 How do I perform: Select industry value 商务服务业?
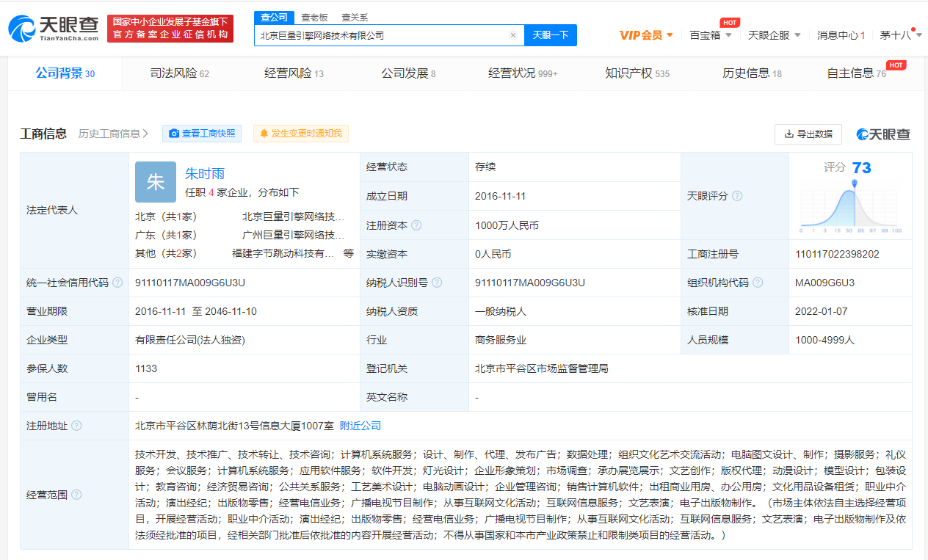pos(501,340)
